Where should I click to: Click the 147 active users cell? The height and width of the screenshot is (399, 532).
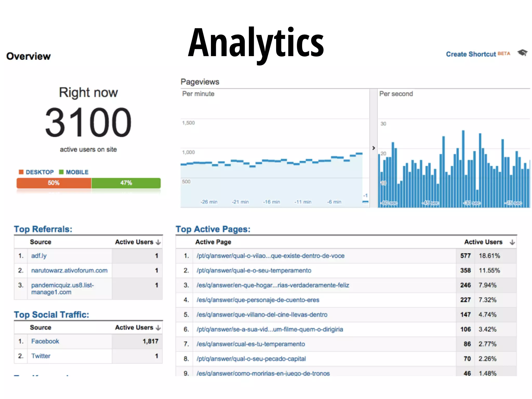[x=465, y=315]
